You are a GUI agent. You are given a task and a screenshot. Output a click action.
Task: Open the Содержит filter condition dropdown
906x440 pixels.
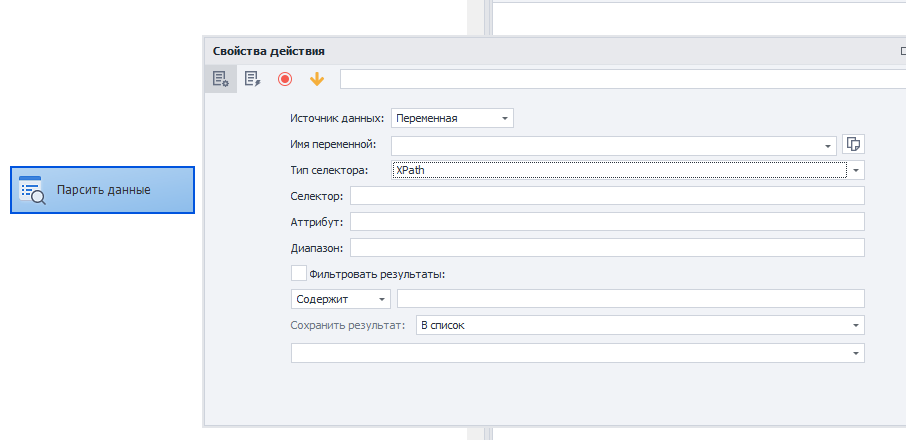[x=341, y=299]
